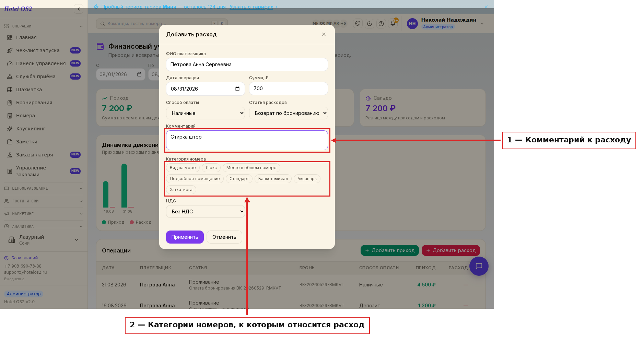
Task: Toggle the Аквапарк category chip
Action: click(x=307, y=179)
